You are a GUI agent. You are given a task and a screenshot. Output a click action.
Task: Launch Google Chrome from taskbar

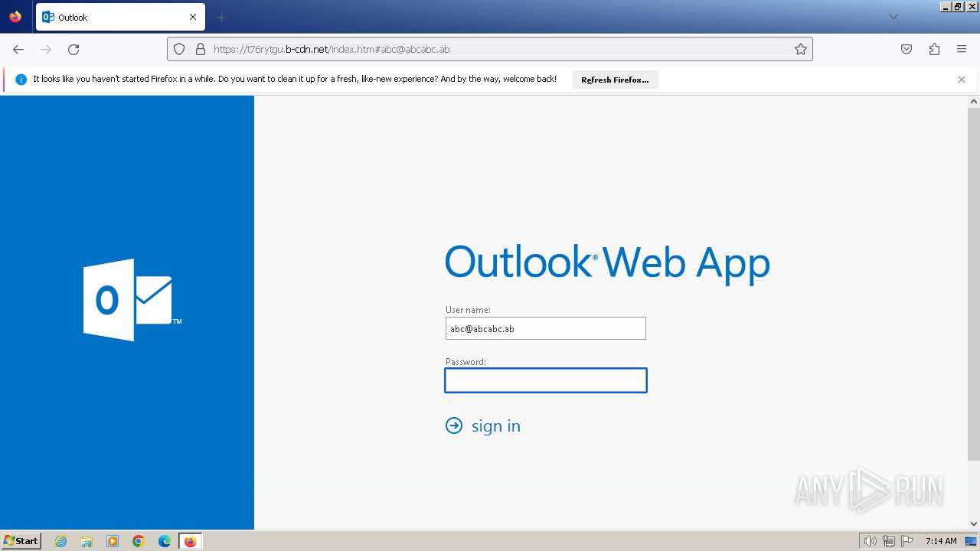coord(139,541)
